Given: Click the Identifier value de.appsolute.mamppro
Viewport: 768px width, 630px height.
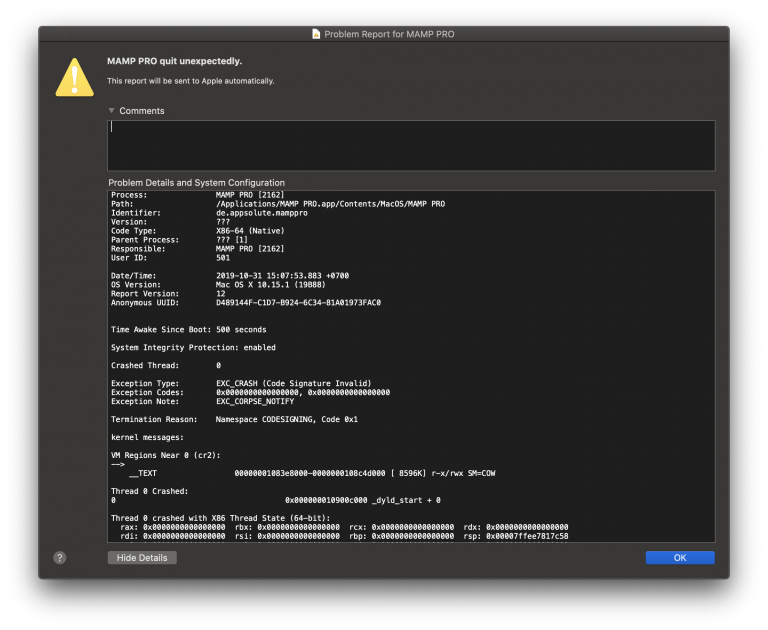Looking at the screenshot, I should tap(262, 213).
